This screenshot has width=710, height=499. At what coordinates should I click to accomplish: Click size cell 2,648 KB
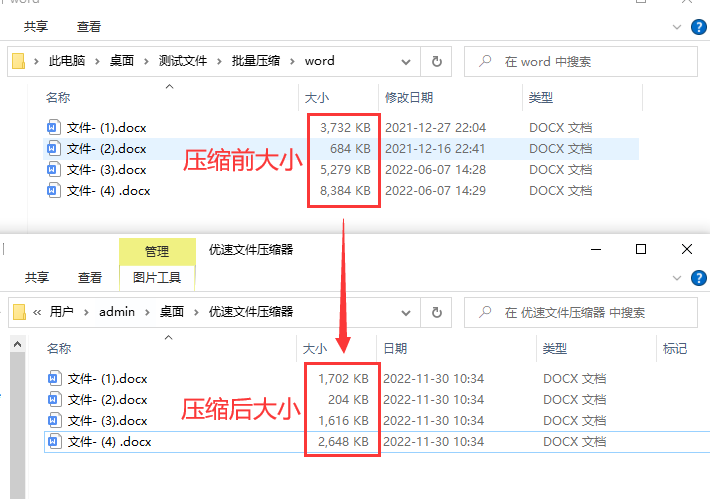click(x=343, y=442)
